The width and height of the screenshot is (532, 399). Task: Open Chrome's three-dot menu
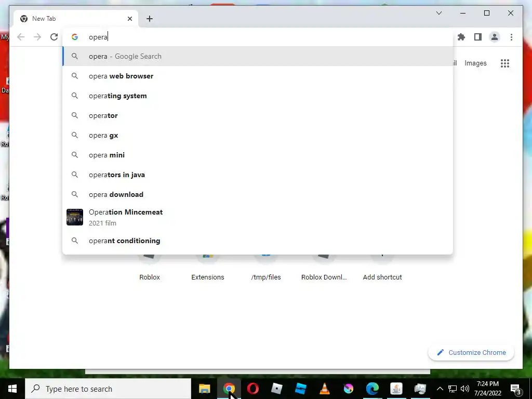pos(511,37)
